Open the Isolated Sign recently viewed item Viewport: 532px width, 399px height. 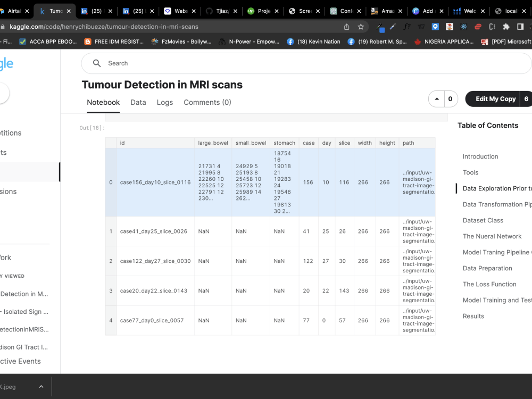click(24, 311)
